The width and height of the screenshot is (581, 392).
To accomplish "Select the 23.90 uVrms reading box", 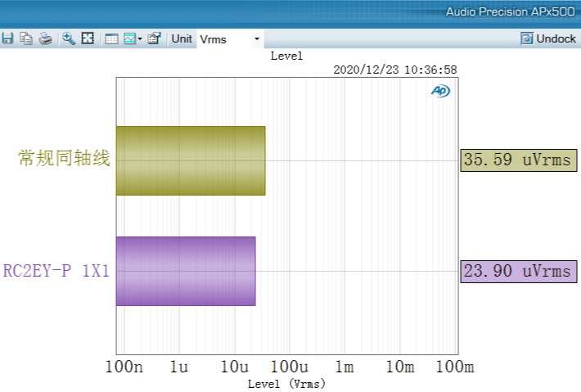I will pyautogui.click(x=518, y=272).
